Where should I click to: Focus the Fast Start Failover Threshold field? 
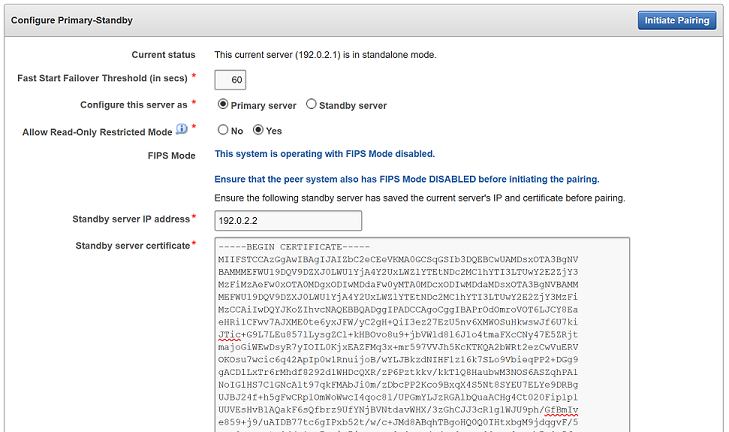coord(231,80)
